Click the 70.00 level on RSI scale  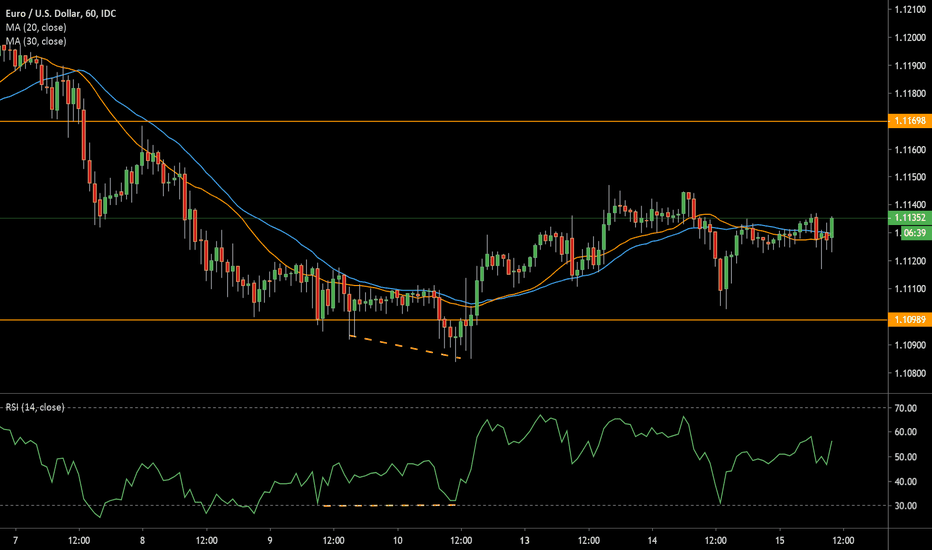click(x=906, y=408)
